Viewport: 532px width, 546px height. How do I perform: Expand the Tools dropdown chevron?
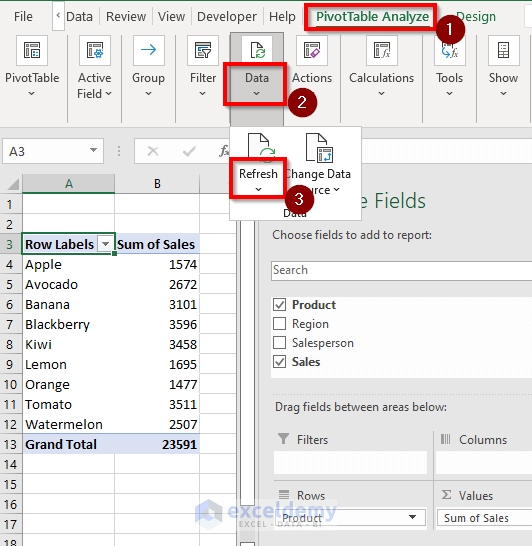click(449, 94)
